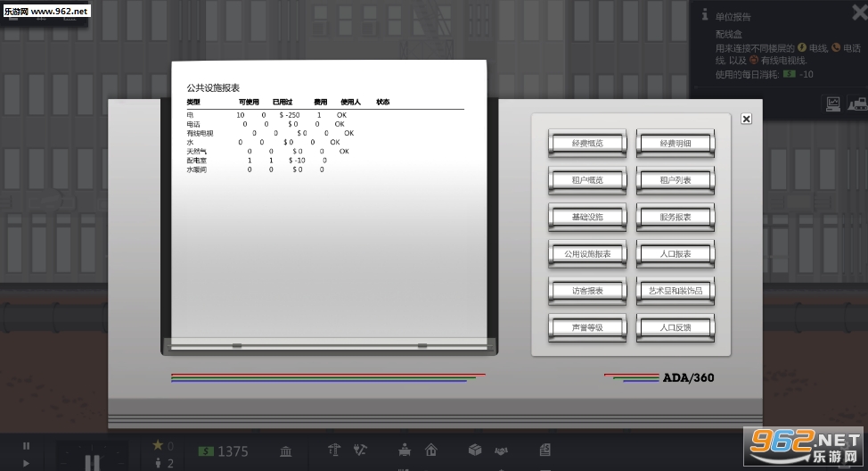Click the clock dial in bottom bar
The image size is (868, 471).
pos(92,456)
